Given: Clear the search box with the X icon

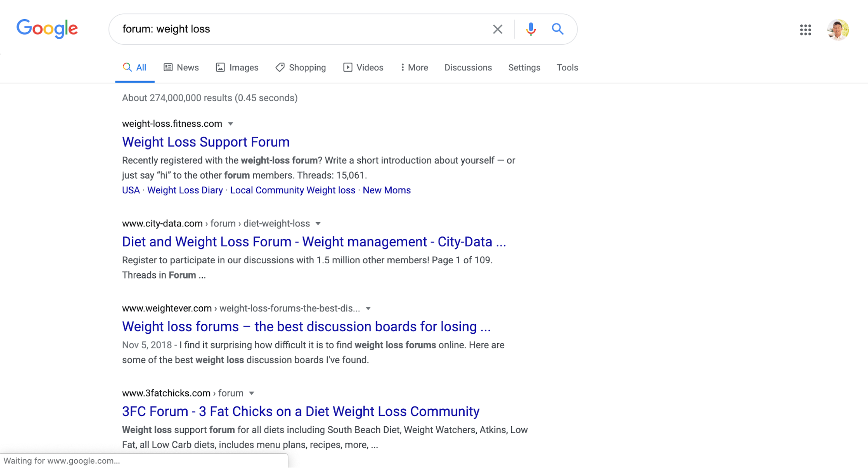Looking at the screenshot, I should click(x=498, y=29).
